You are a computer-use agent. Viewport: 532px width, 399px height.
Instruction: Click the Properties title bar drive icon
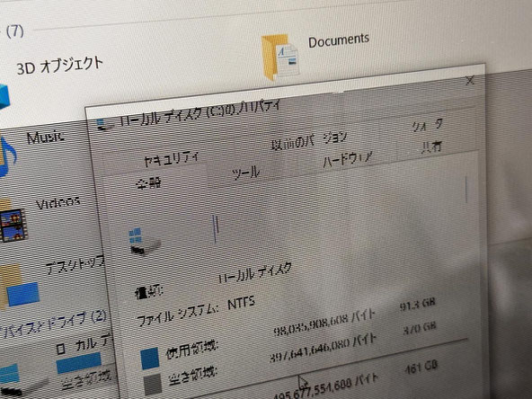(x=105, y=125)
